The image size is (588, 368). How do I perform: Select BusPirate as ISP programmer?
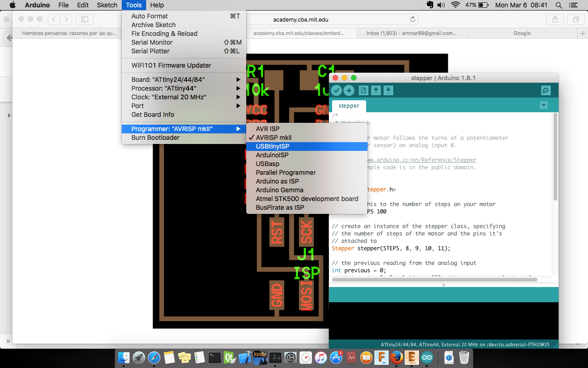pyautogui.click(x=307, y=207)
